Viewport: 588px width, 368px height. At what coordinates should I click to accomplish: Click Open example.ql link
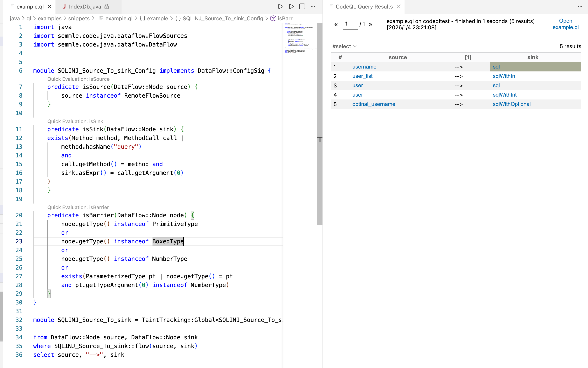[565, 24]
